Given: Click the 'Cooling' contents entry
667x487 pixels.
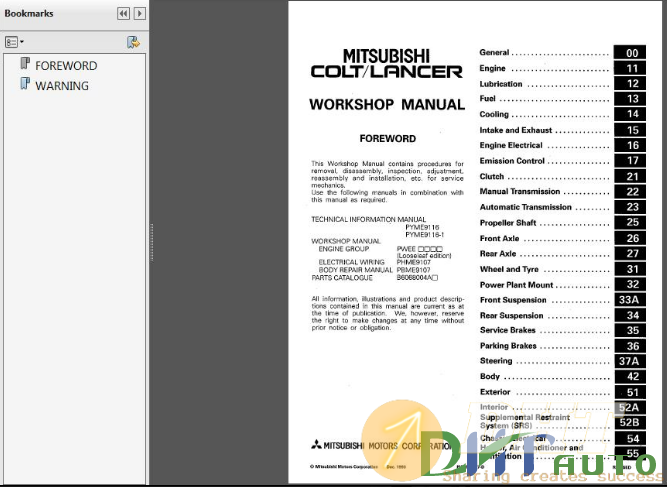Looking at the screenshot, I should click(x=494, y=114).
